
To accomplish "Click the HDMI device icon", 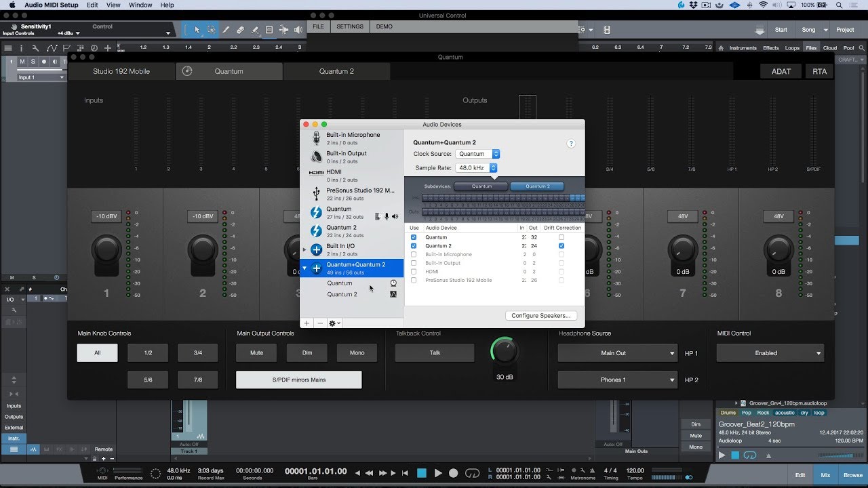I will click(x=316, y=173).
